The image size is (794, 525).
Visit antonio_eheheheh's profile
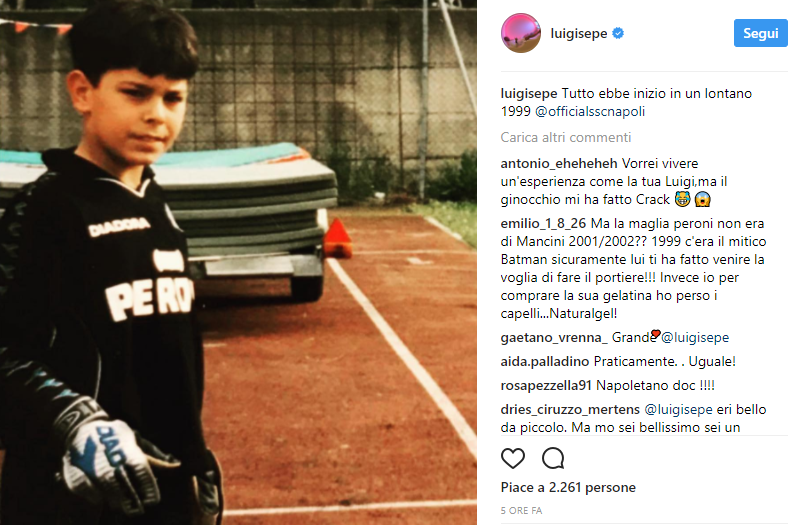pyautogui.click(x=559, y=164)
